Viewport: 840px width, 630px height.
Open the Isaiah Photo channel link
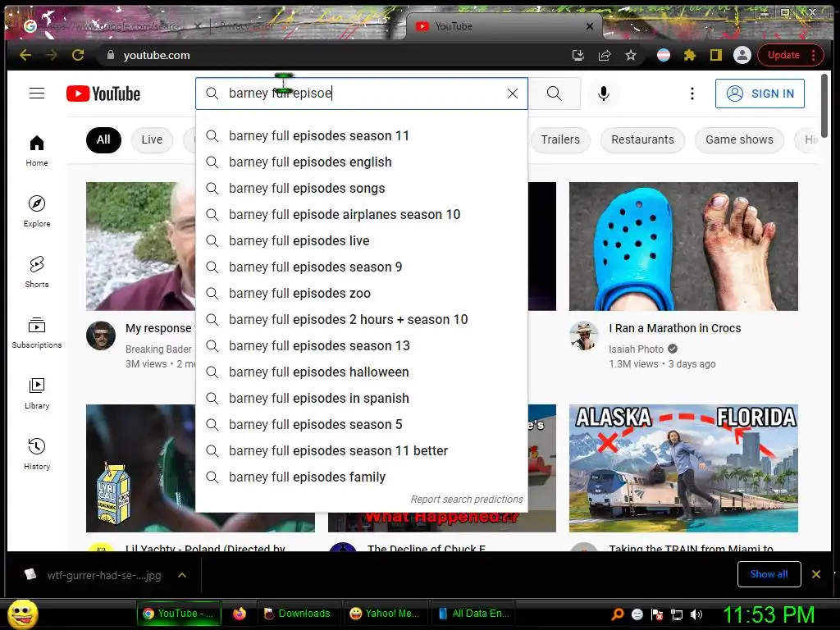636,349
